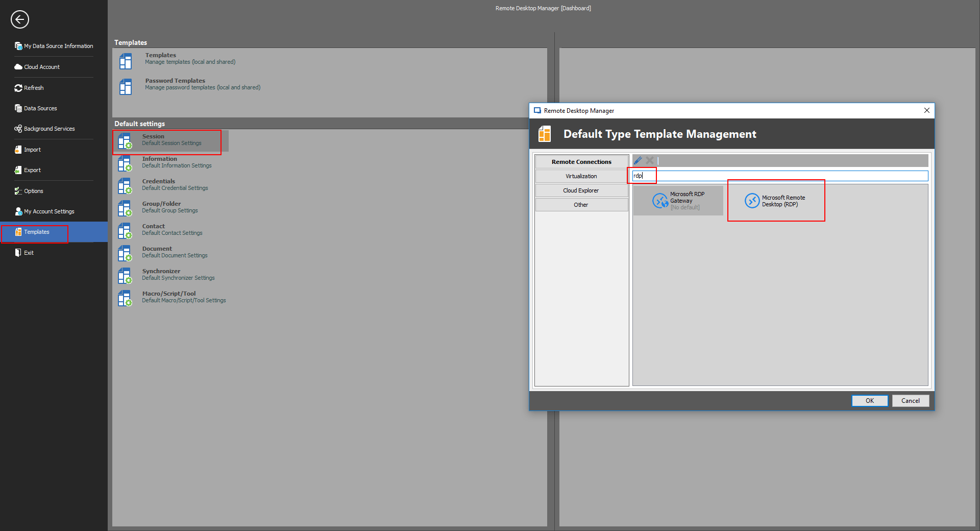
Task: Switch to the Cloud Explorer category
Action: [581, 190]
